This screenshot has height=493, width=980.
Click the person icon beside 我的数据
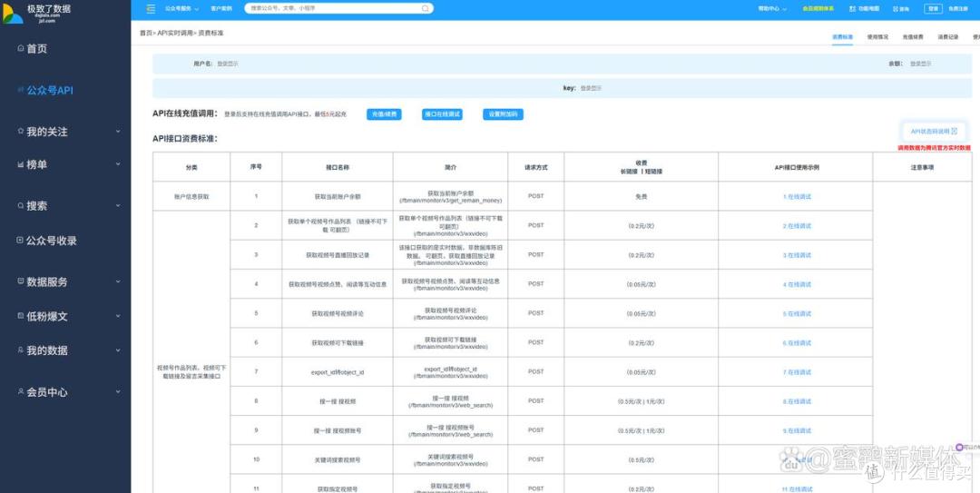pos(21,350)
